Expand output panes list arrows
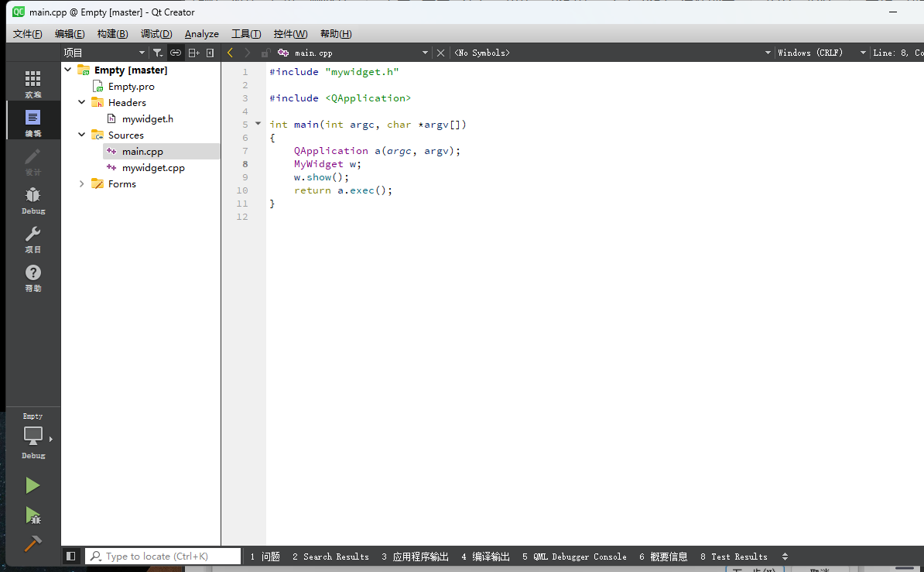 (x=785, y=556)
